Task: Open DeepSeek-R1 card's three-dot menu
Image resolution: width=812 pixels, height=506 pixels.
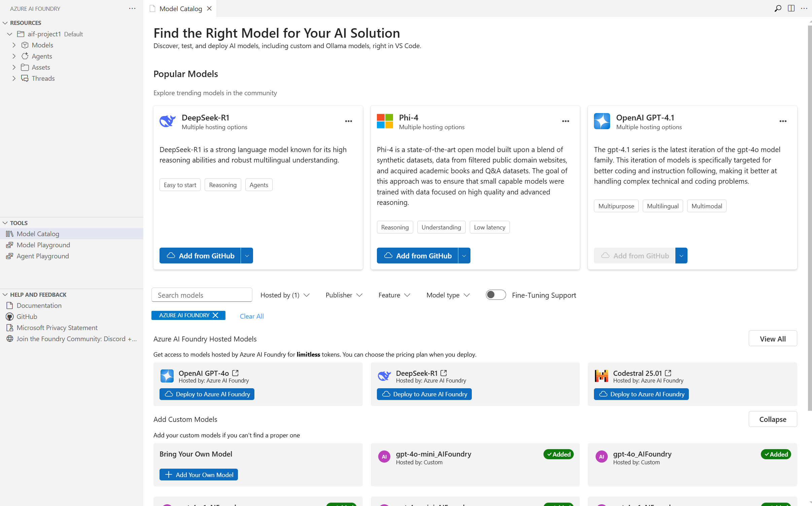Action: point(348,121)
